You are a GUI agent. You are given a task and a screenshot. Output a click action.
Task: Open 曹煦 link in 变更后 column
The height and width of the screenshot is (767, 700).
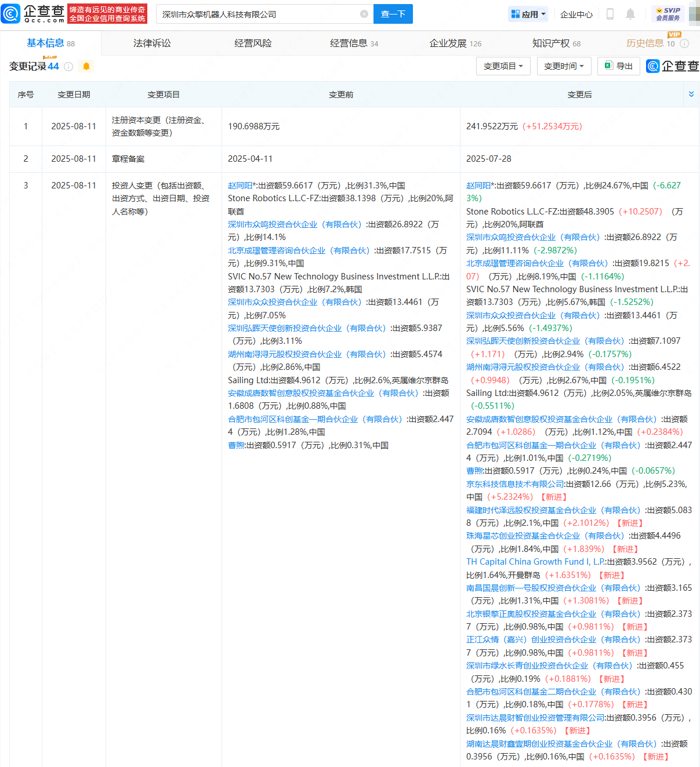click(x=474, y=471)
